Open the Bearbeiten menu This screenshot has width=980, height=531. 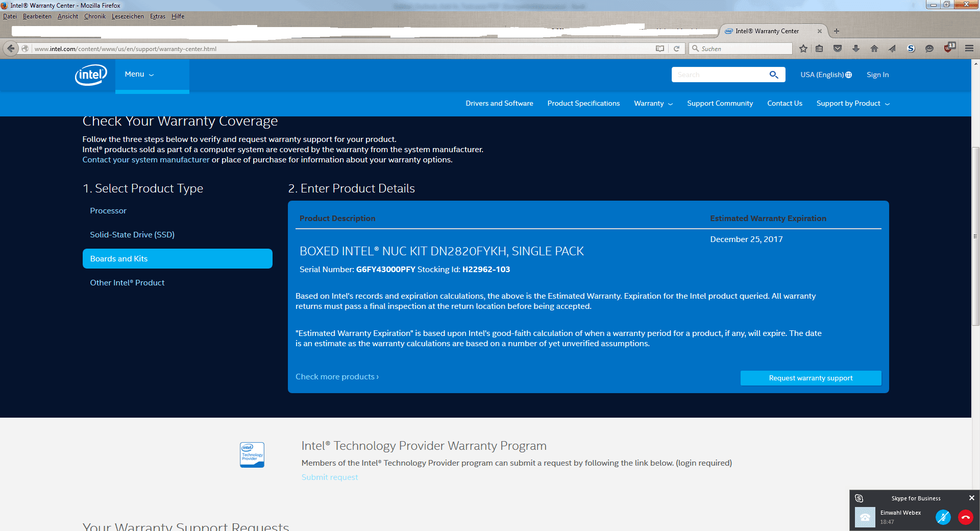37,16
